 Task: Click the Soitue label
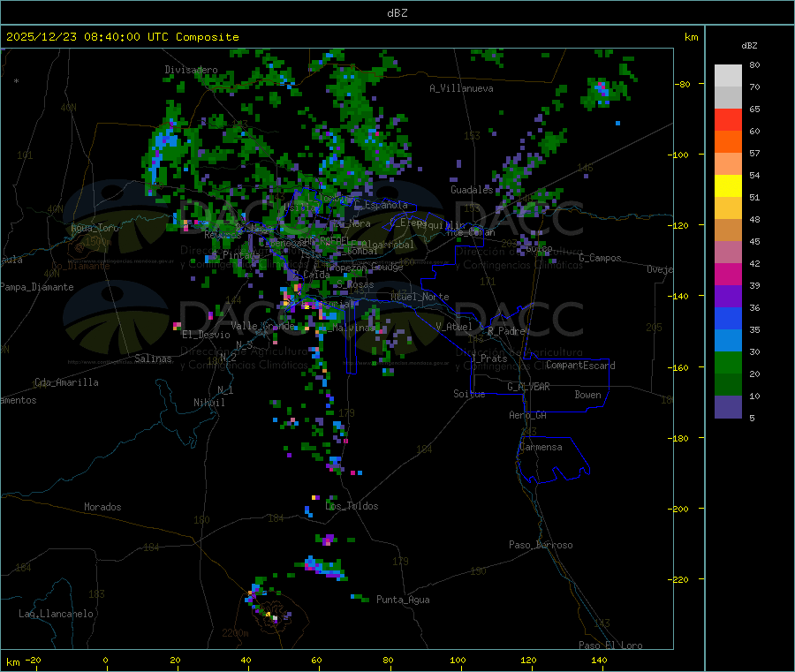click(x=470, y=394)
